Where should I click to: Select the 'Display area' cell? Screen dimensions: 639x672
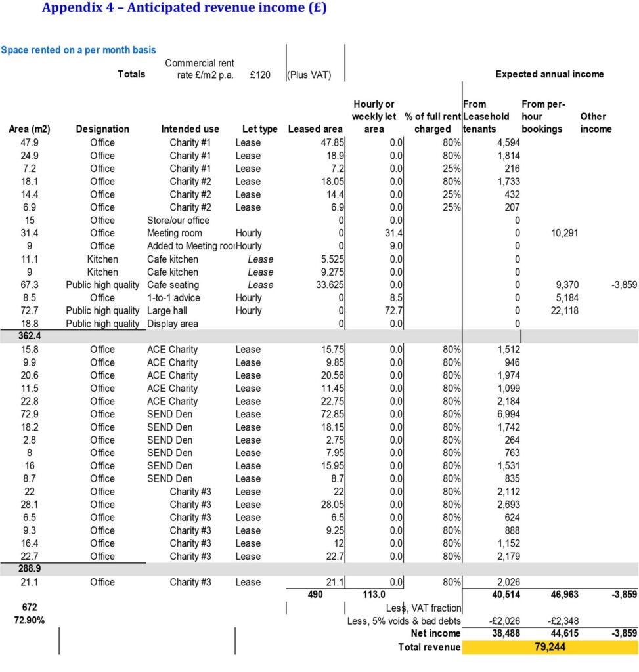click(x=173, y=324)
